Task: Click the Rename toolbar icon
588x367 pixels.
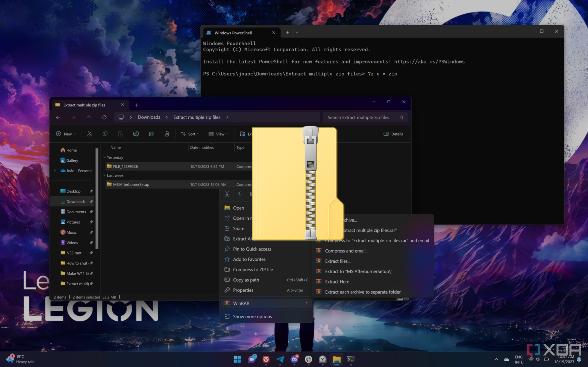Action: [136, 134]
